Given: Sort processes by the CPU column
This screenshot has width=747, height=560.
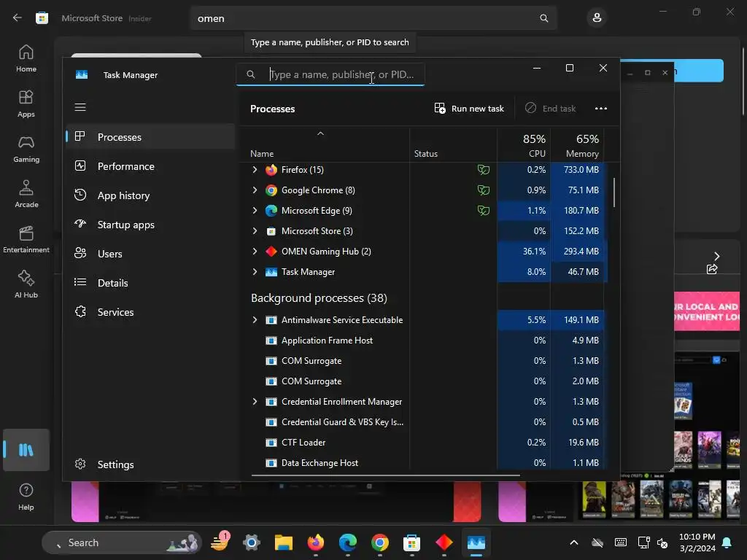Looking at the screenshot, I should coord(524,145).
